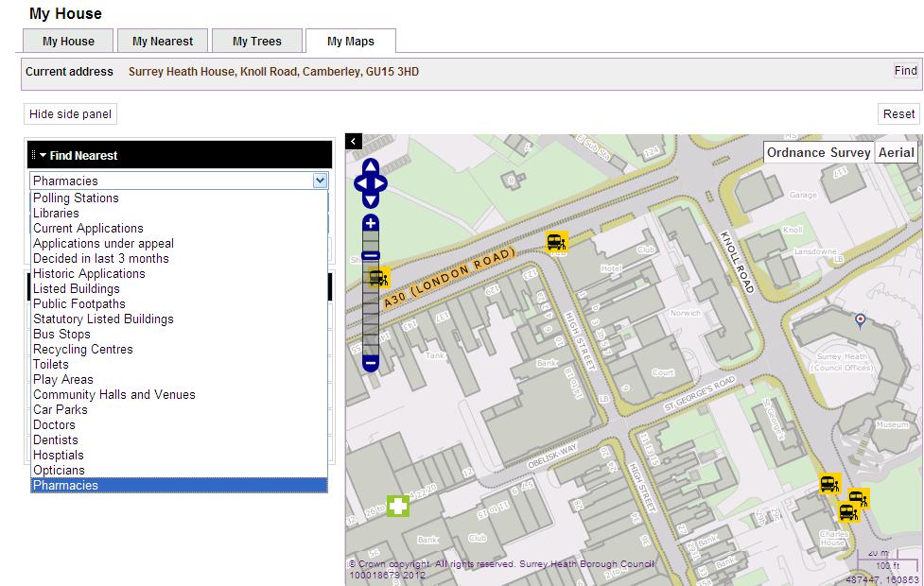The width and height of the screenshot is (924, 586).
Task: Pick Play Areas option
Action: point(179,379)
